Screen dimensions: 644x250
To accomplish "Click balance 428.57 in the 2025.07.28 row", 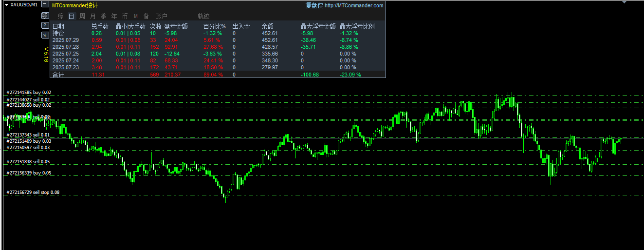I will click(270, 47).
